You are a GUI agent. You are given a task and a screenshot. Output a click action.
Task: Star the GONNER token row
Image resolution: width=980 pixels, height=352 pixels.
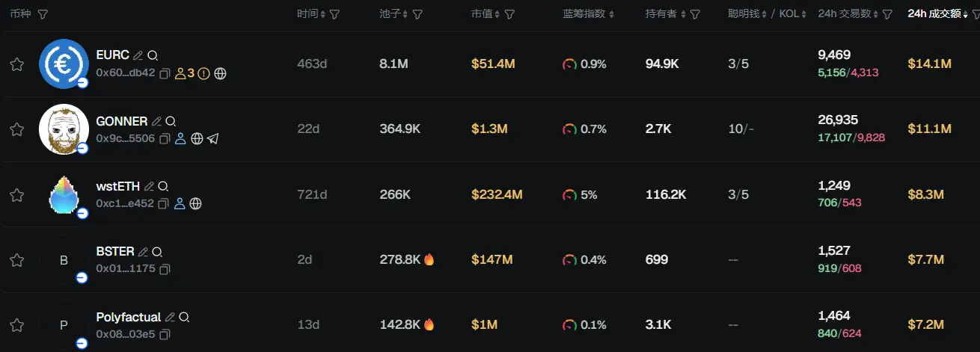pyautogui.click(x=16, y=129)
